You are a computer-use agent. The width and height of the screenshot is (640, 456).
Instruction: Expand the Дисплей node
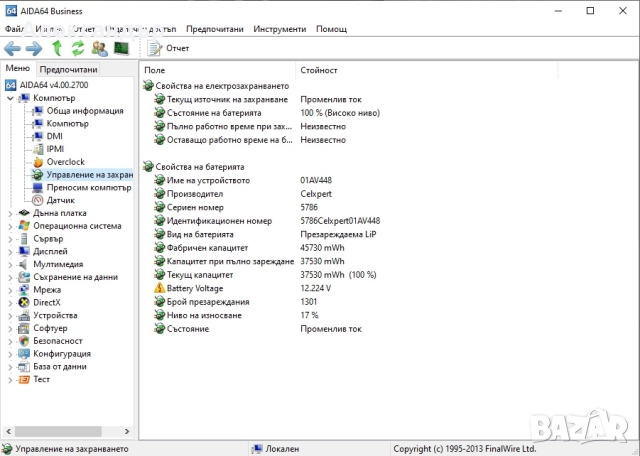(10, 252)
